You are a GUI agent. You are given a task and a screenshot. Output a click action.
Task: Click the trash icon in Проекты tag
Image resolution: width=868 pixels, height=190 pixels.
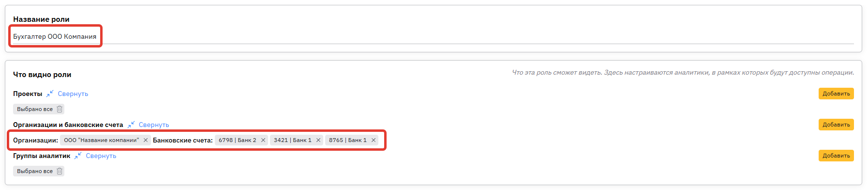[60, 109]
